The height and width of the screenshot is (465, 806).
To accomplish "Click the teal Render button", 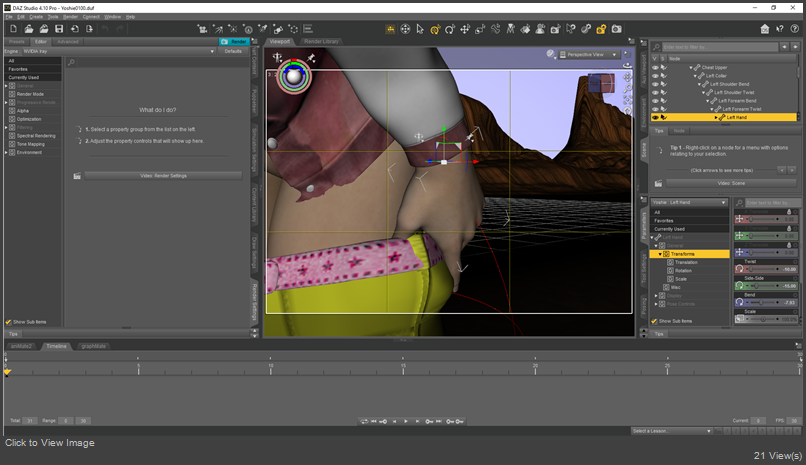I will pyautogui.click(x=234, y=42).
